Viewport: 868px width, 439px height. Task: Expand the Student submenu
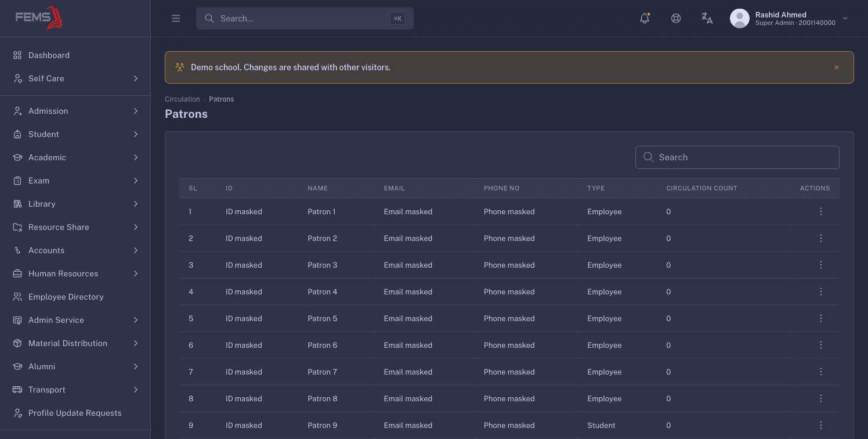pyautogui.click(x=75, y=134)
